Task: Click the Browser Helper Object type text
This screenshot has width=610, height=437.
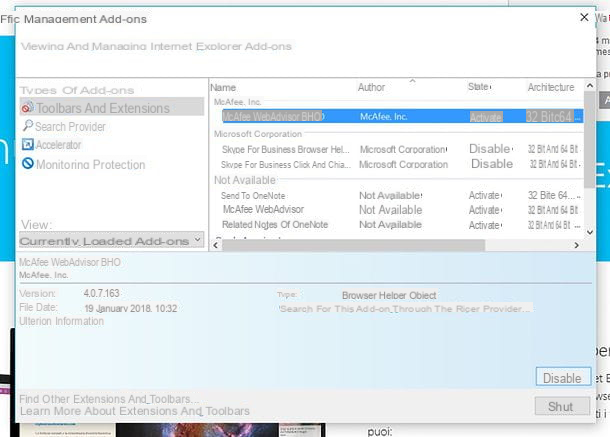Action: tap(389, 295)
